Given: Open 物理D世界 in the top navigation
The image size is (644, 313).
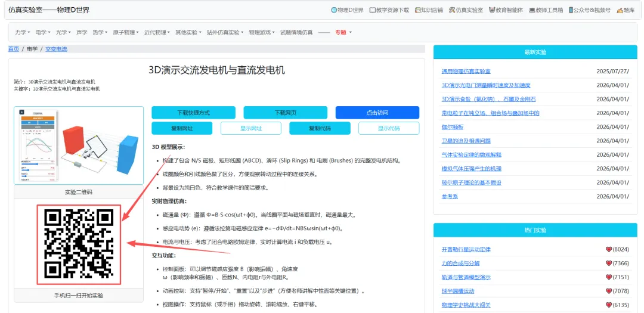Looking at the screenshot, I should click(x=348, y=10).
